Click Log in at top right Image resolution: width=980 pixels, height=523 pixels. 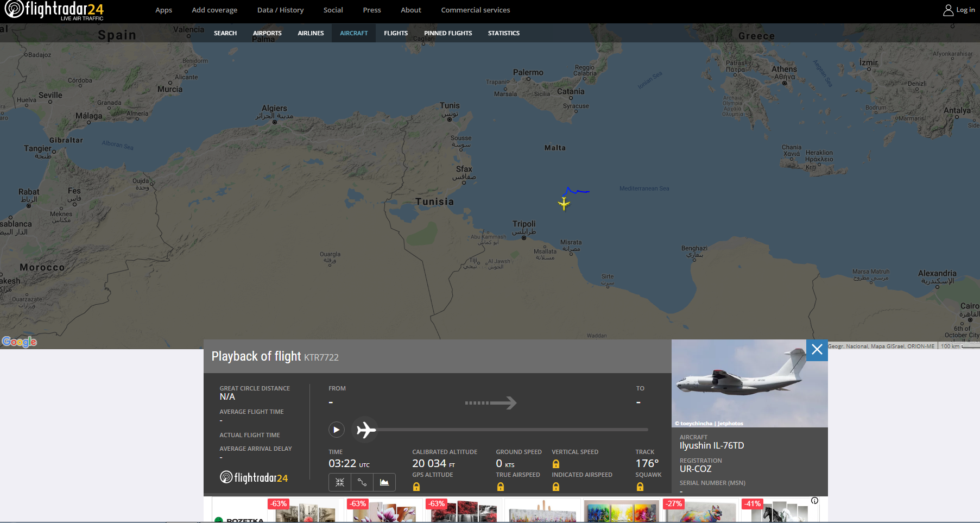click(x=959, y=10)
